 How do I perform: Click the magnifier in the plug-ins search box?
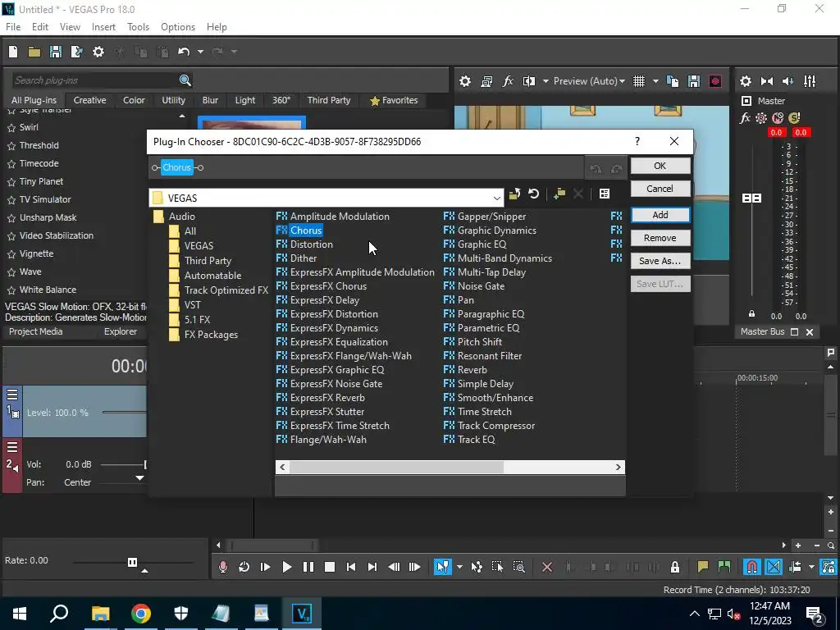[x=185, y=80]
